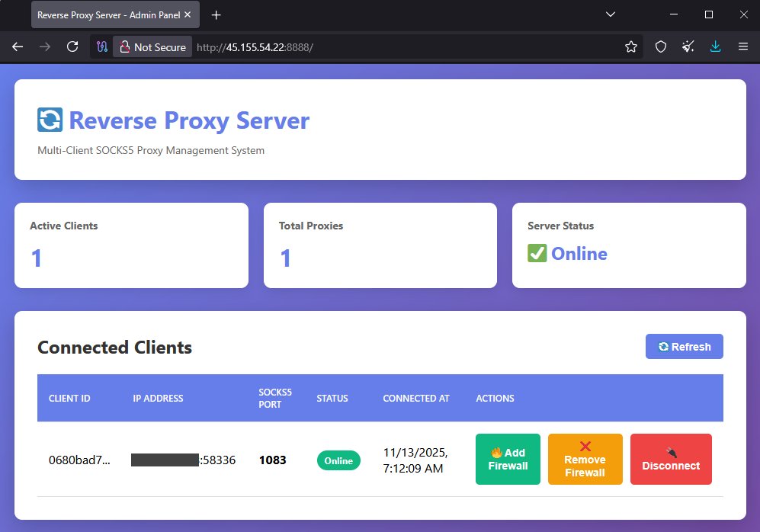Go back to the previous page

[x=18, y=47]
